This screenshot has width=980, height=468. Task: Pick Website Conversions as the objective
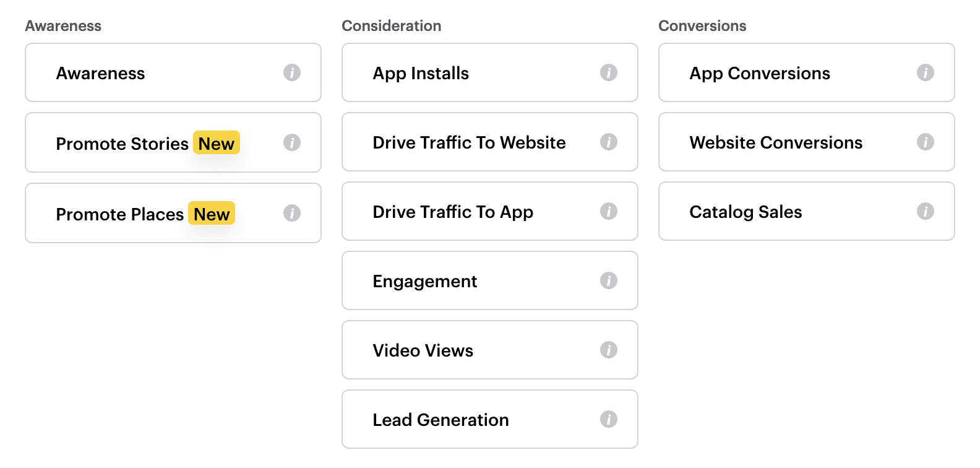786,142
